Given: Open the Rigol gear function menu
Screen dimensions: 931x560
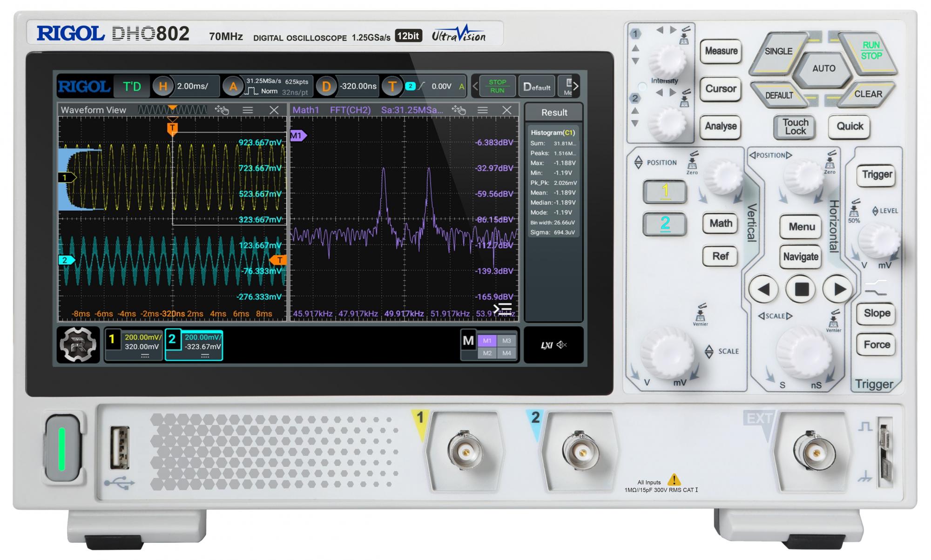Looking at the screenshot, I should click(78, 344).
